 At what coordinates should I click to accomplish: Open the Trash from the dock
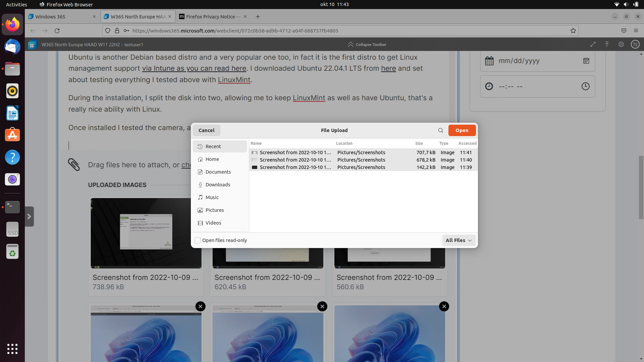pos(12,251)
